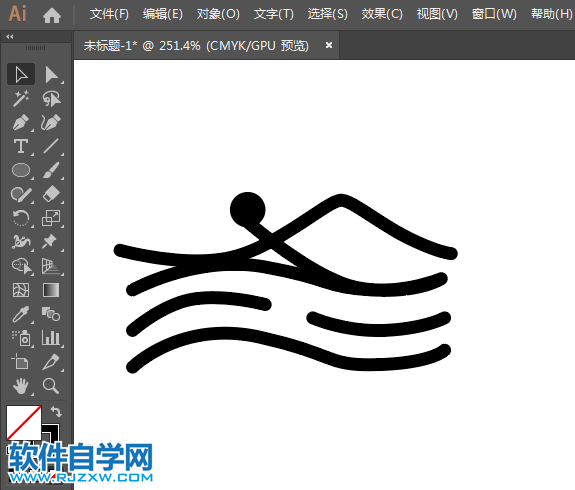The width and height of the screenshot is (575, 490).
Task: Pick the Paintbrush tool
Action: coord(51,170)
